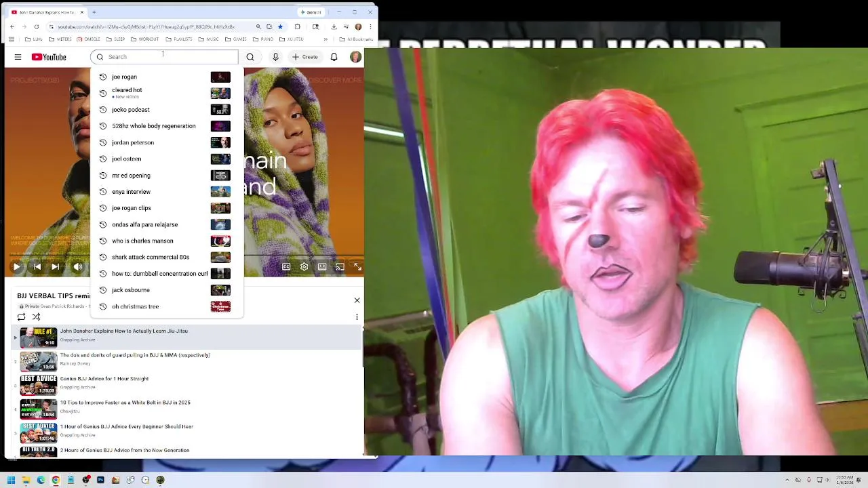Switch player to theater mode

322,267
